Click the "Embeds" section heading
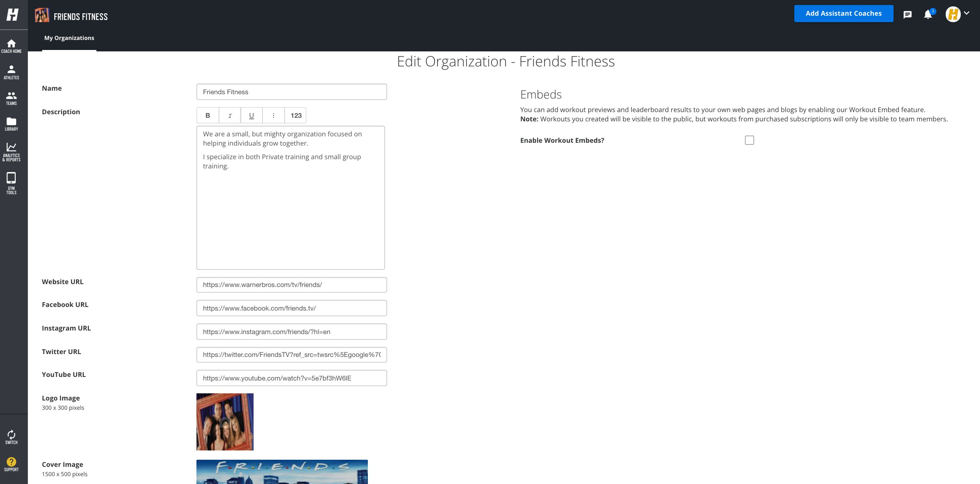This screenshot has height=484, width=980. (541, 94)
